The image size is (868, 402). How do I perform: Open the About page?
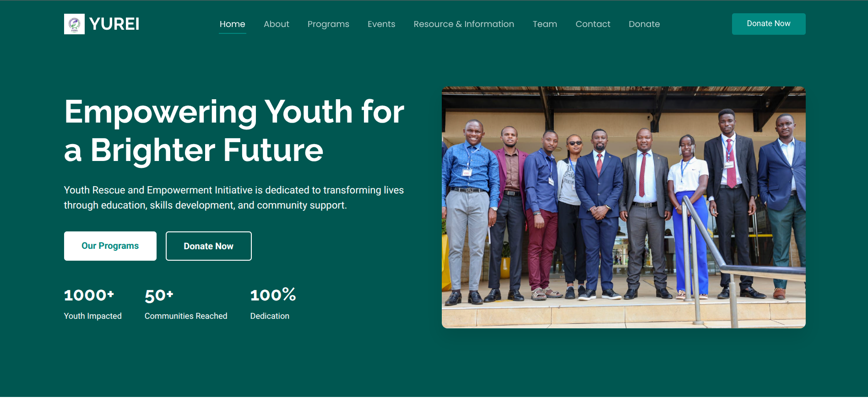point(276,24)
